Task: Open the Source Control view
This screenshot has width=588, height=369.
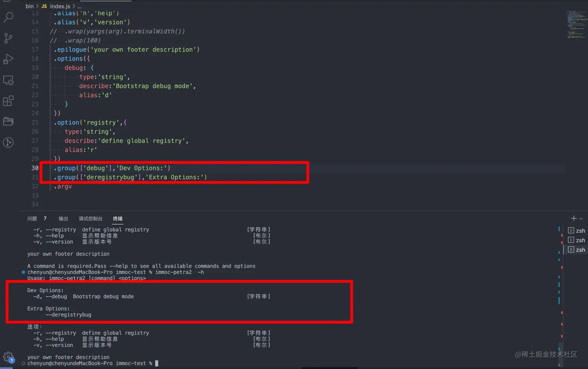Action: [8, 38]
